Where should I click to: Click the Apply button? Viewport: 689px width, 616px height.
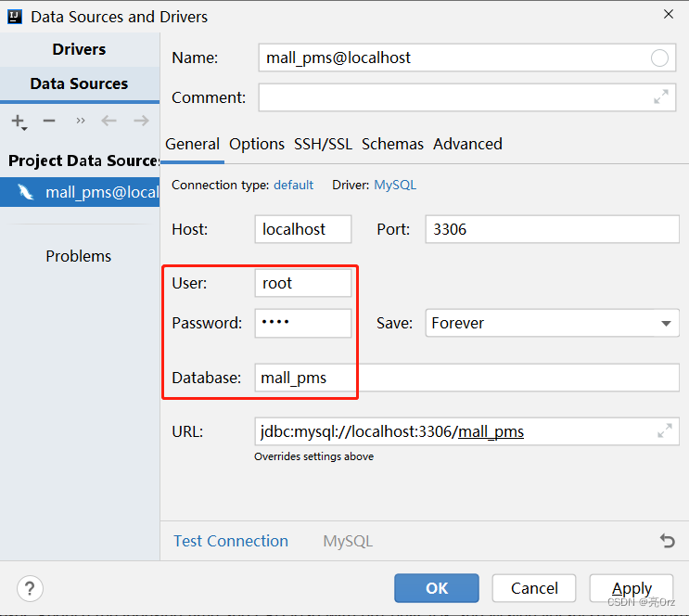(x=632, y=588)
